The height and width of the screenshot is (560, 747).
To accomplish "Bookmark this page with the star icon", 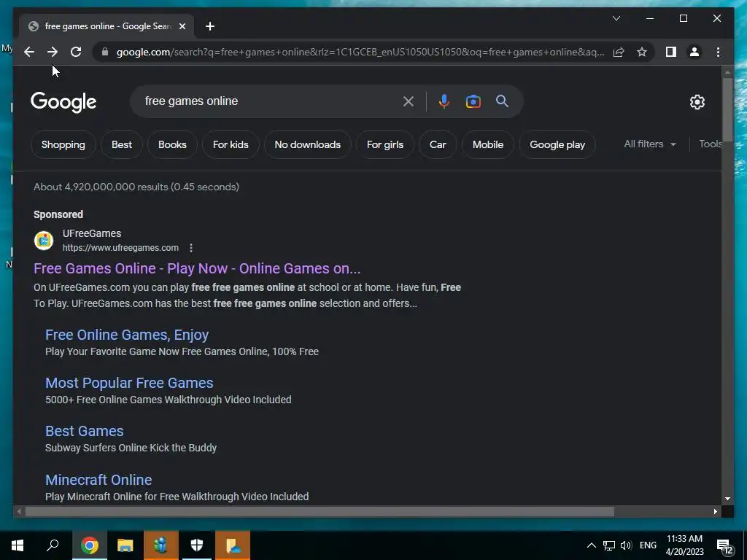I will 642,52.
